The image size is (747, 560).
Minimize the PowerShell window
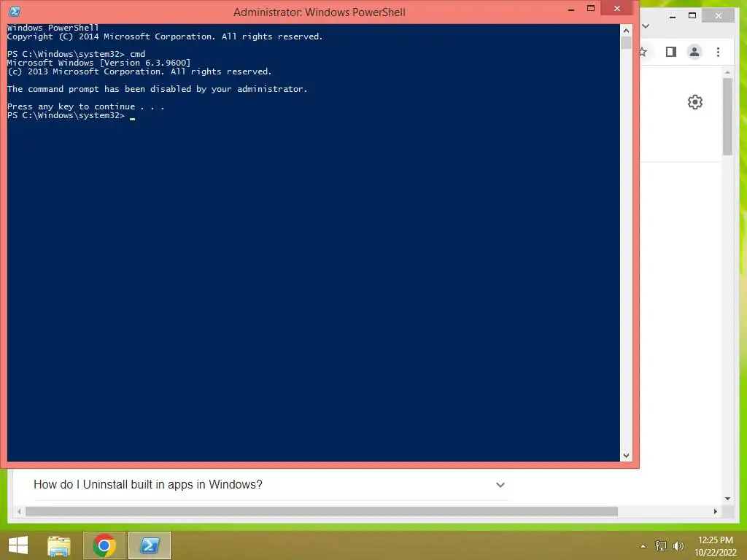point(570,9)
